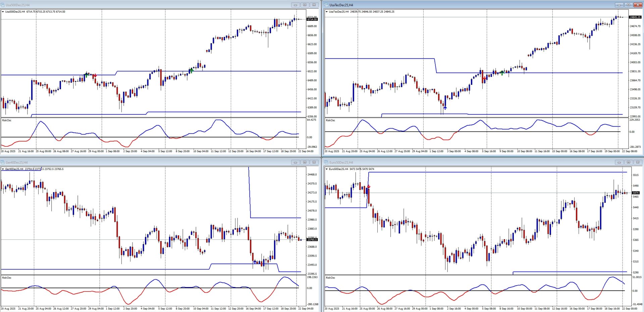Expand the triangle beside Euro50Dec25,H4 symbol label
This screenshot has height=312, width=644.
(327, 169)
